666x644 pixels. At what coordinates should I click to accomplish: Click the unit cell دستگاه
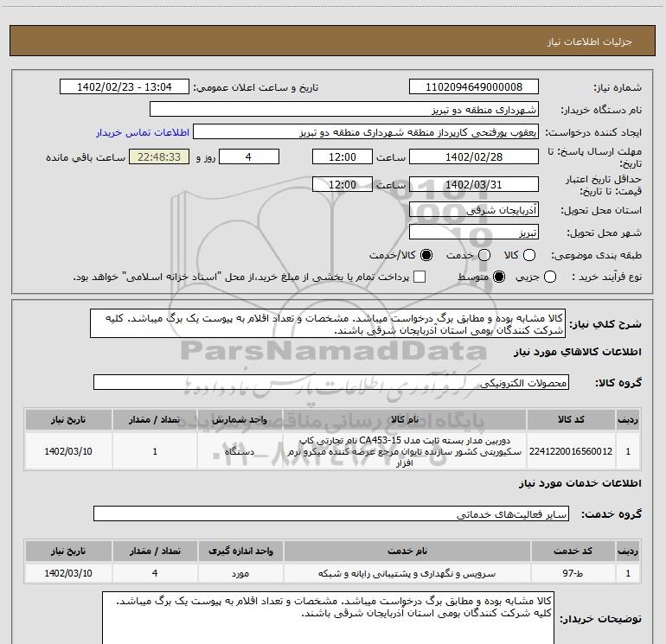(x=240, y=451)
